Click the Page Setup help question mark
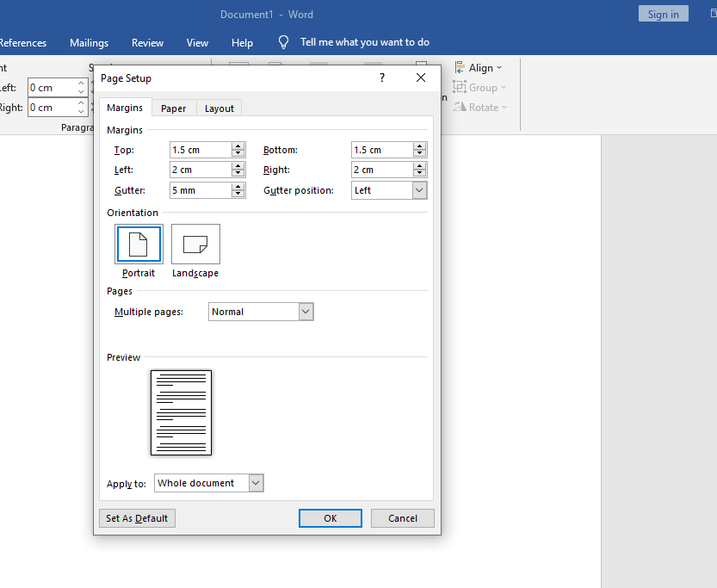 [382, 78]
